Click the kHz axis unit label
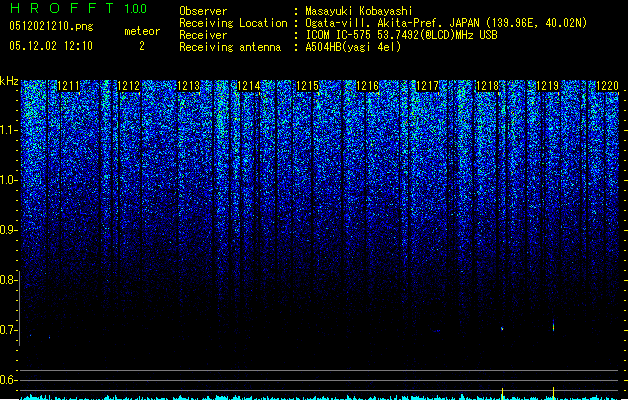The width and height of the screenshot is (629, 400). click(x=9, y=81)
